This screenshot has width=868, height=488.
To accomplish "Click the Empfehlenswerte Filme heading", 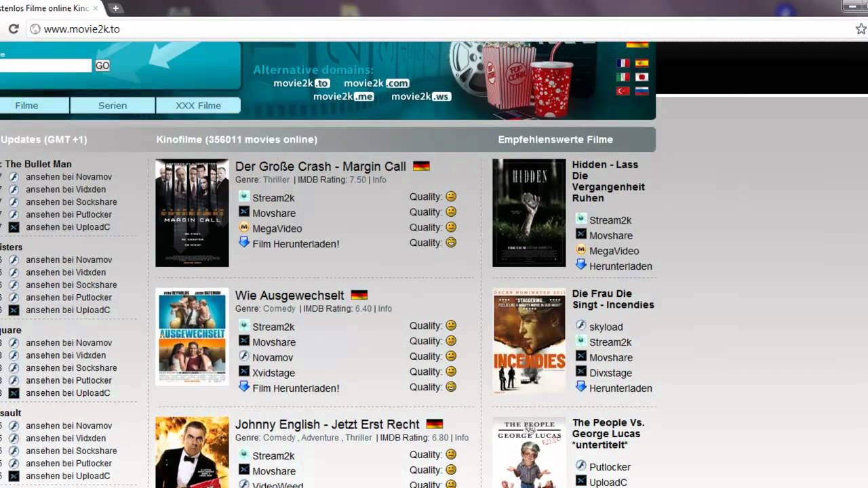I will point(555,140).
